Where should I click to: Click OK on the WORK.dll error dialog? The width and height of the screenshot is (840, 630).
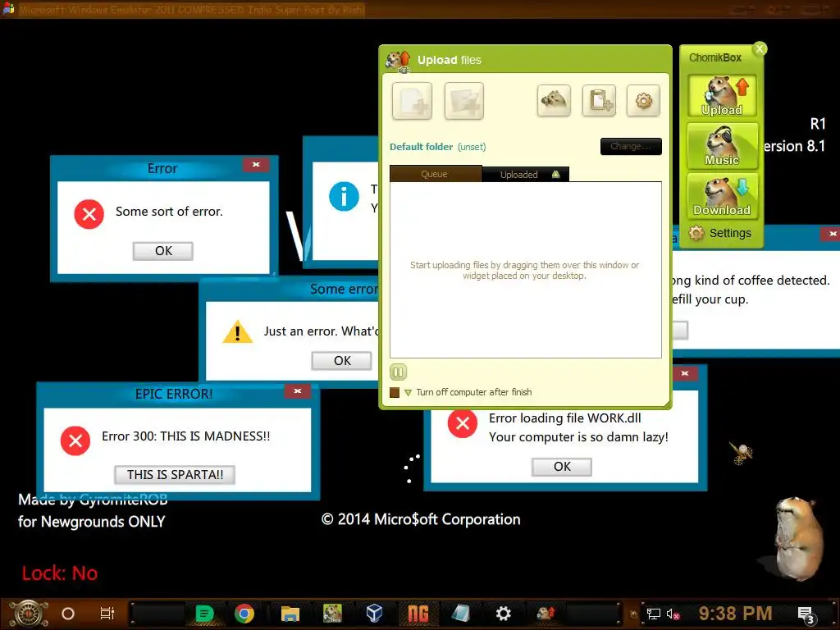(562, 467)
